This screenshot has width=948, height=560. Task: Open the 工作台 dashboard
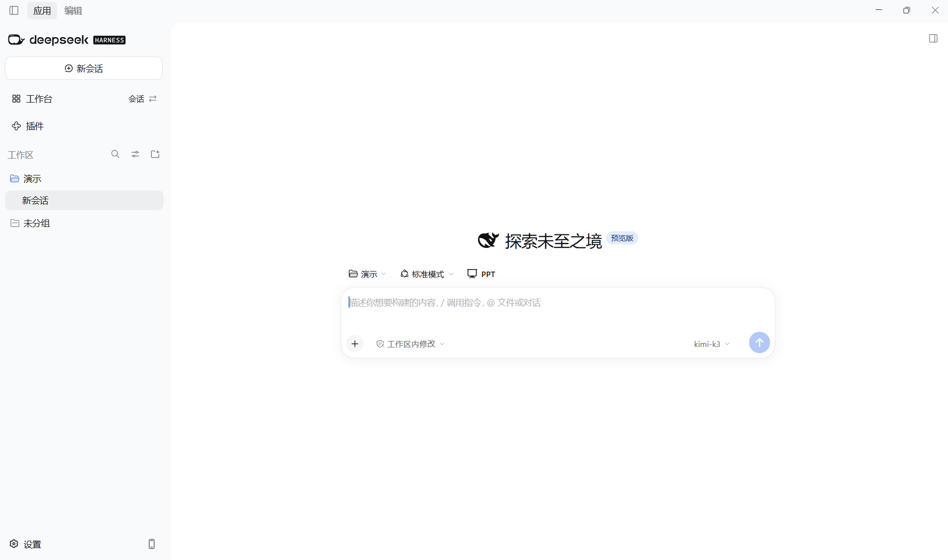pos(32,99)
